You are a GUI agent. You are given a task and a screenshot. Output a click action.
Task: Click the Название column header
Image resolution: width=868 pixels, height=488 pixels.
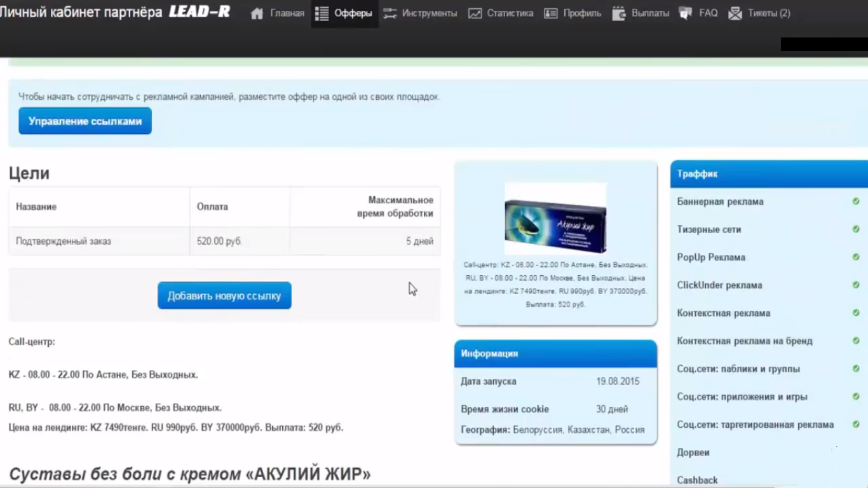tap(99, 207)
